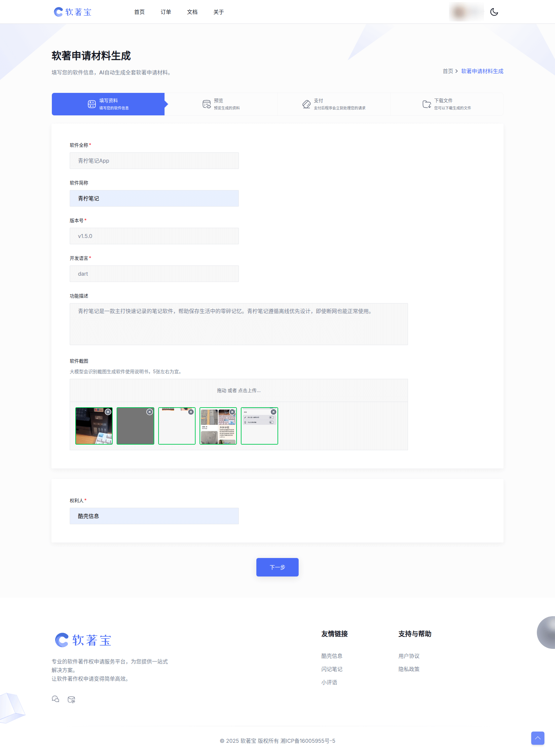Click the ICP备 number link in footer
This screenshot has width=555, height=756.
click(308, 741)
